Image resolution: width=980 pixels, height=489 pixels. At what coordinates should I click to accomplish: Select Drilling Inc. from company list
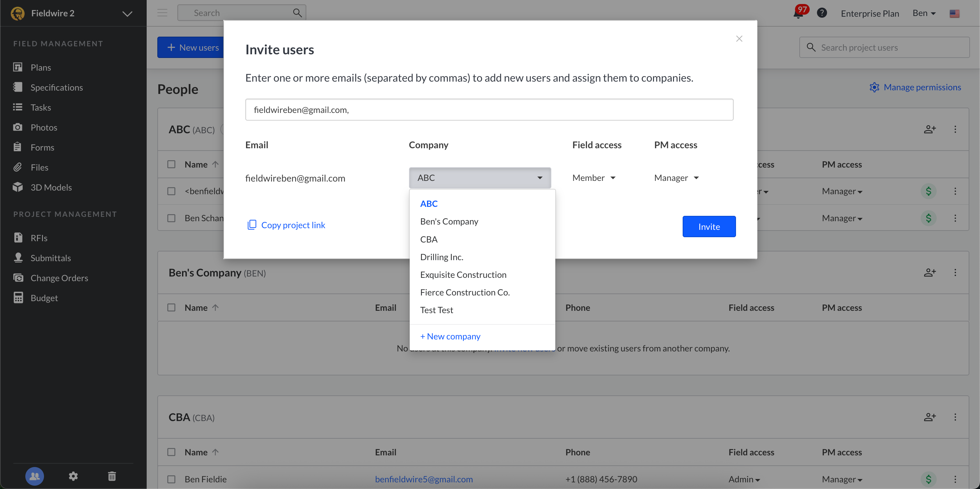(x=441, y=257)
